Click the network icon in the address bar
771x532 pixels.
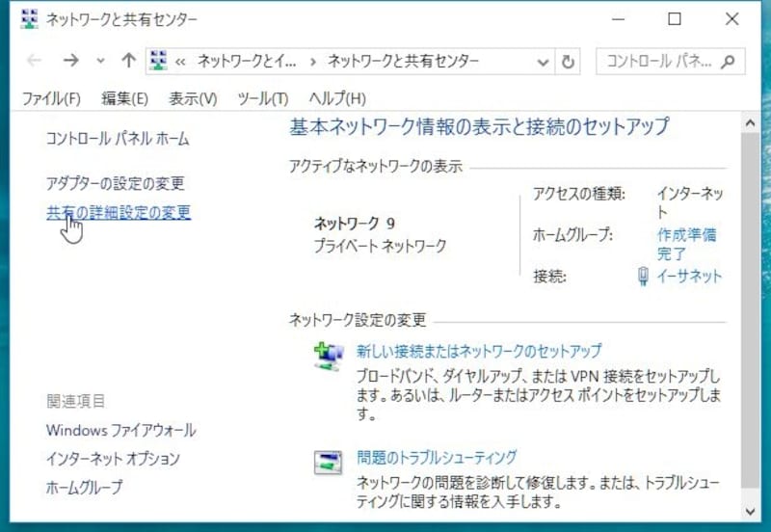pos(158,61)
